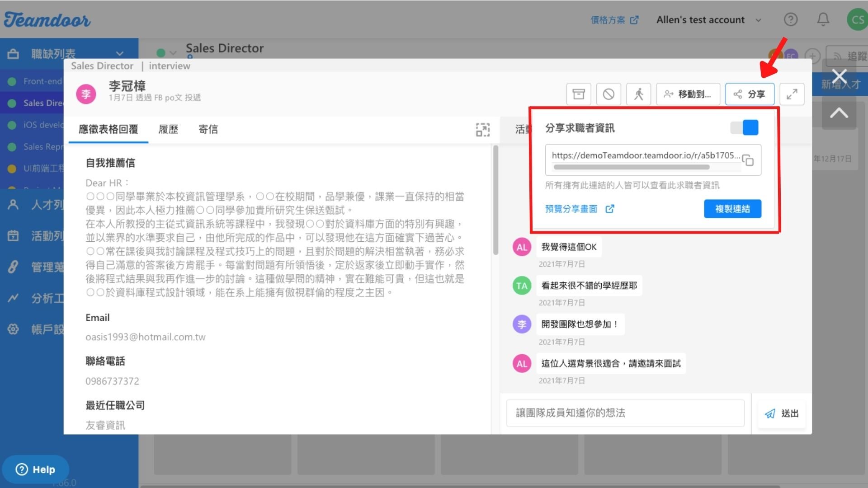
Task: Click the CS user avatar
Action: point(857,19)
